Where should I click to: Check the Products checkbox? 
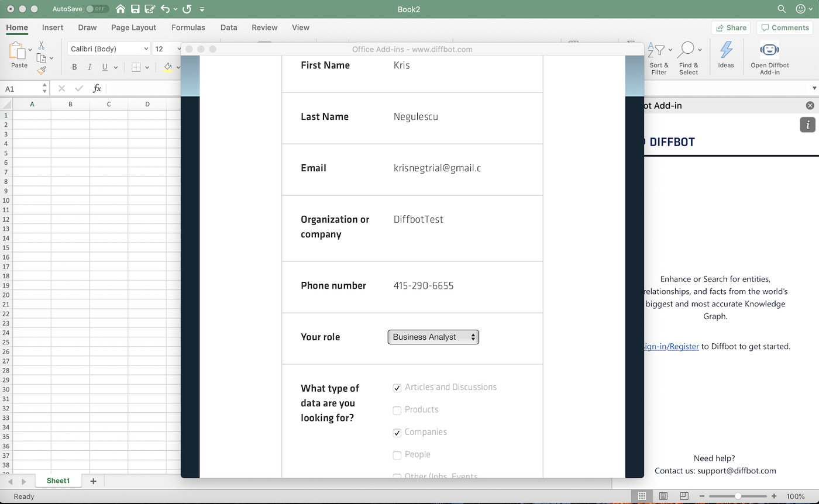[397, 410]
